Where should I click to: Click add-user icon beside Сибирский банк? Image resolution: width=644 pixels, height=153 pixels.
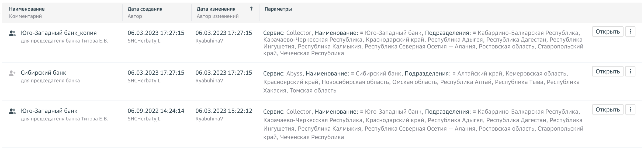point(12,73)
